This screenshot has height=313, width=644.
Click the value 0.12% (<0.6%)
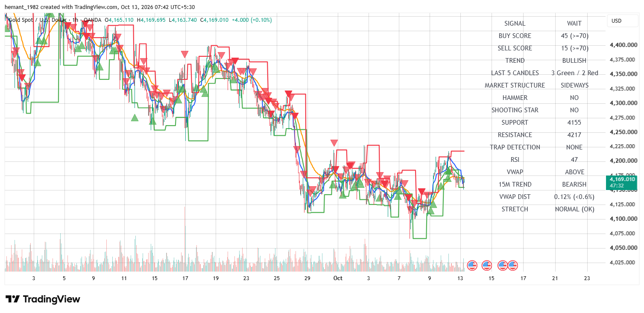point(574,197)
